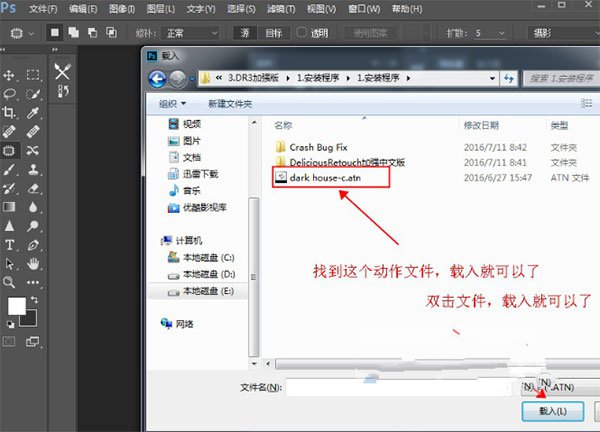Image resolution: width=600 pixels, height=432 pixels.
Task: Open the 编辑(E) menu
Action: click(83, 9)
